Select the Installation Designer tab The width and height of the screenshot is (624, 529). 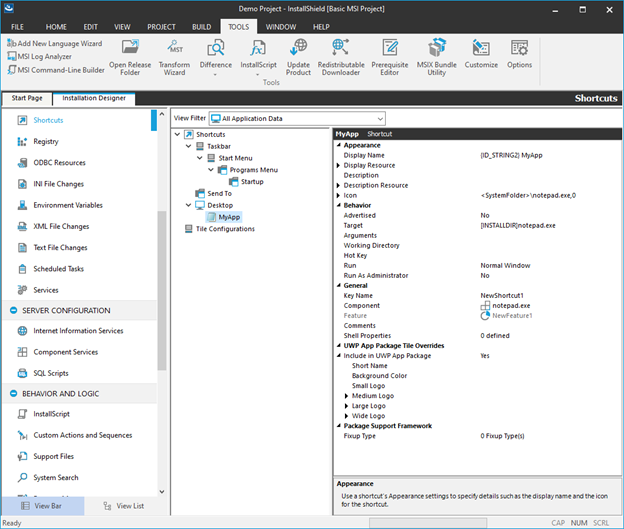[x=94, y=98]
